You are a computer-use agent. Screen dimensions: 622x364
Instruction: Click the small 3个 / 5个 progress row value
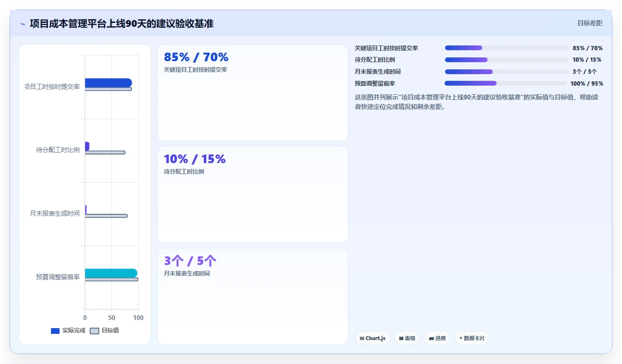[585, 72]
